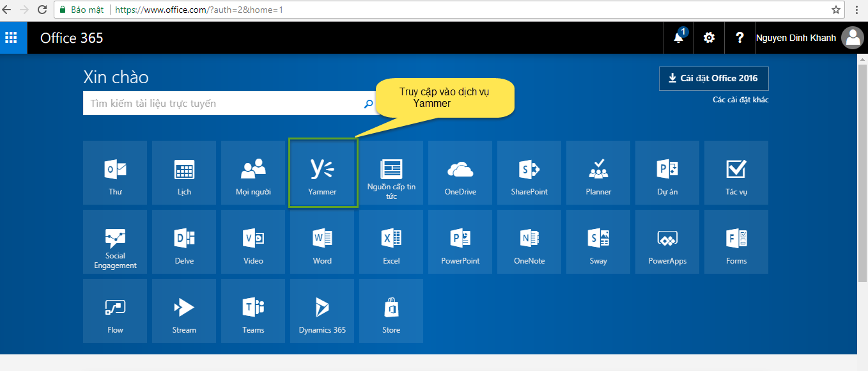The image size is (868, 371).
Task: Open SharePoint from the app grid
Action: tap(529, 173)
